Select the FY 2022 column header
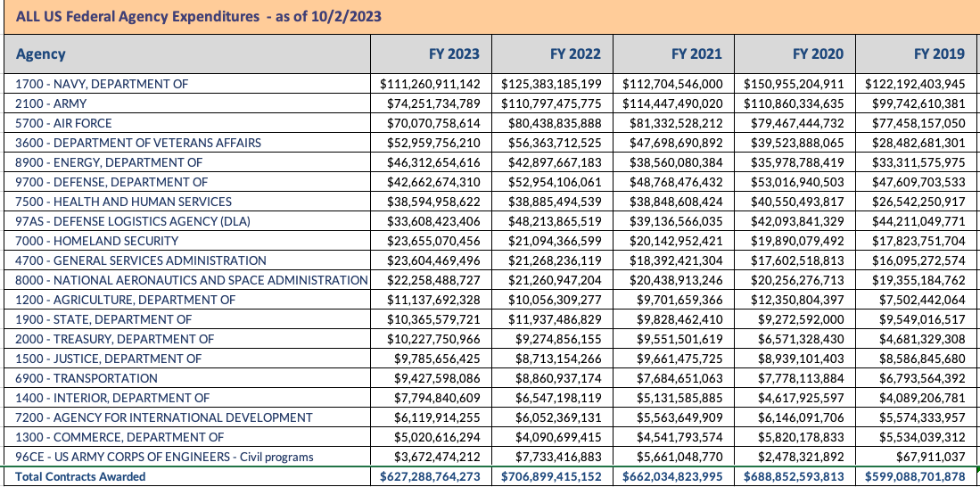 553,54
